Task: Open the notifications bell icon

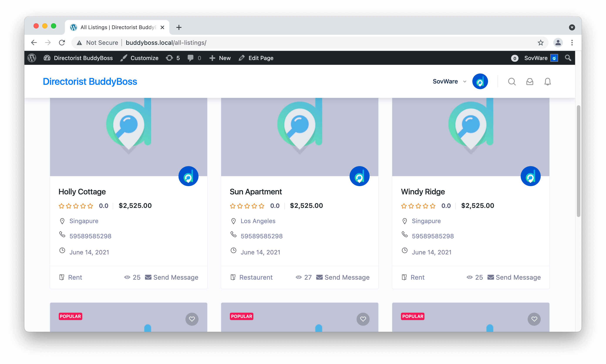Action: pyautogui.click(x=548, y=82)
